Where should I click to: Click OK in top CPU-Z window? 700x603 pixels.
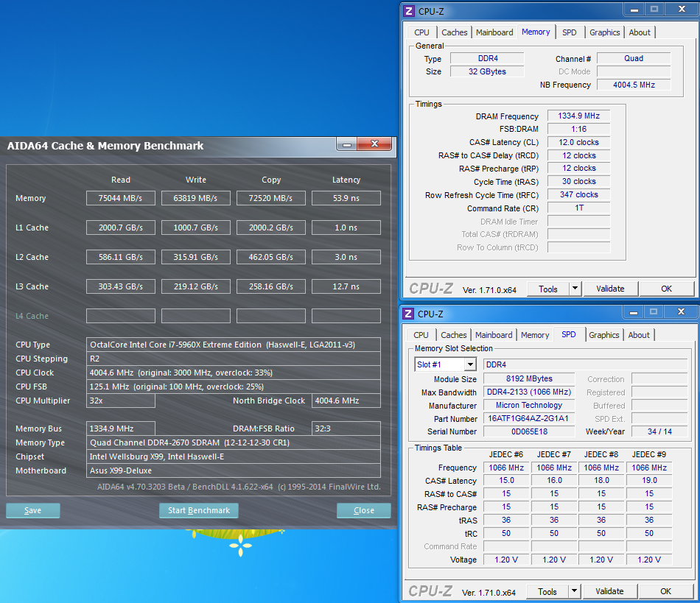point(666,289)
